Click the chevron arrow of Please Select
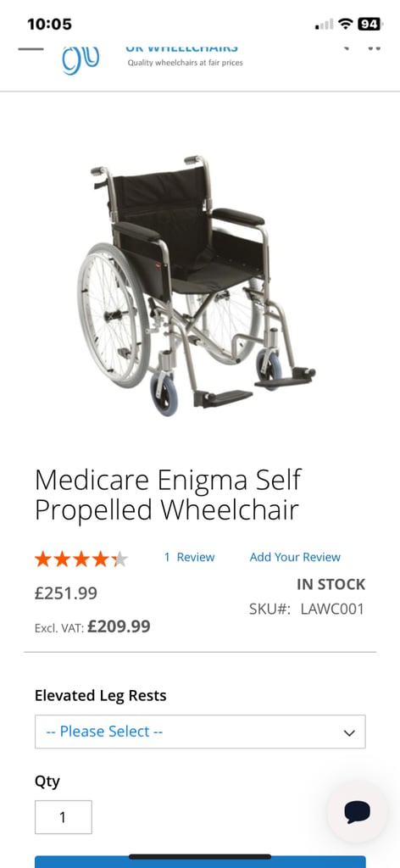Image resolution: width=400 pixels, height=868 pixels. 348,732
